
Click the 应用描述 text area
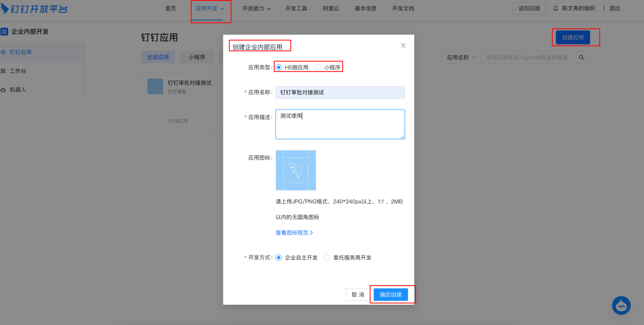tap(340, 124)
